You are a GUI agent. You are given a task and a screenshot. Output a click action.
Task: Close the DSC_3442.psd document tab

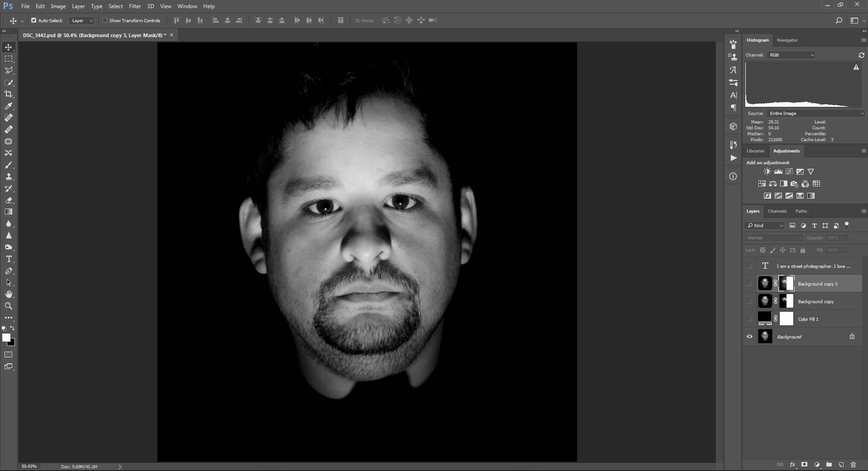(172, 35)
